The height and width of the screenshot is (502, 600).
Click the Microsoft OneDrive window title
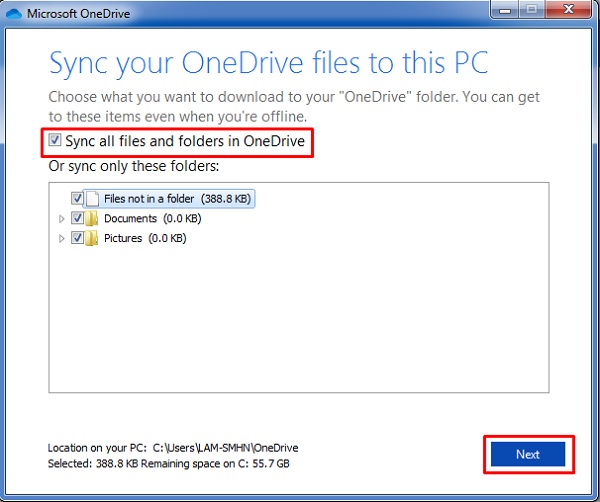point(78,14)
